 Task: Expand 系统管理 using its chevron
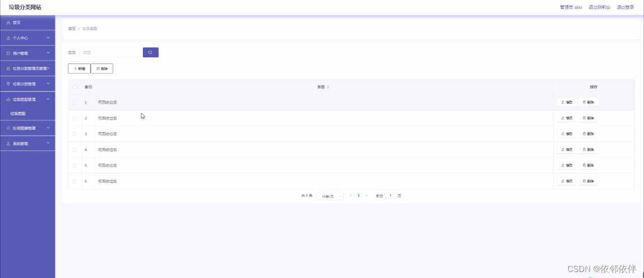tap(48, 144)
